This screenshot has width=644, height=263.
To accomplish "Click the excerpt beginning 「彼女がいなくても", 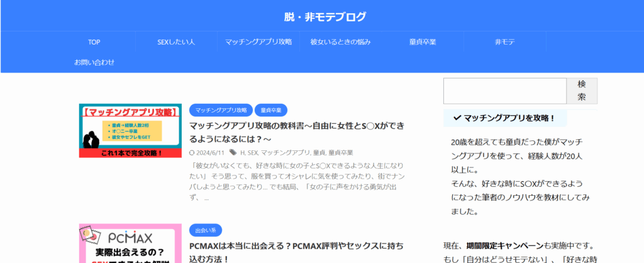I will [x=297, y=182].
